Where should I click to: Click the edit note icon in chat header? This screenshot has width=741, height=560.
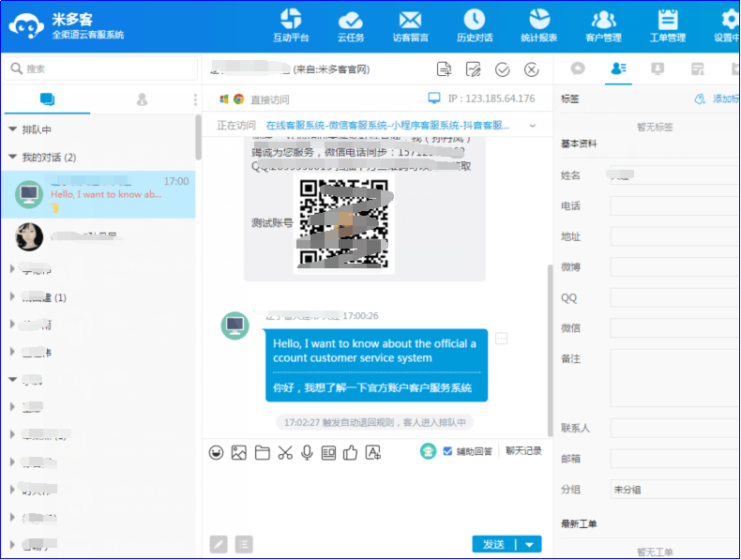[473, 69]
